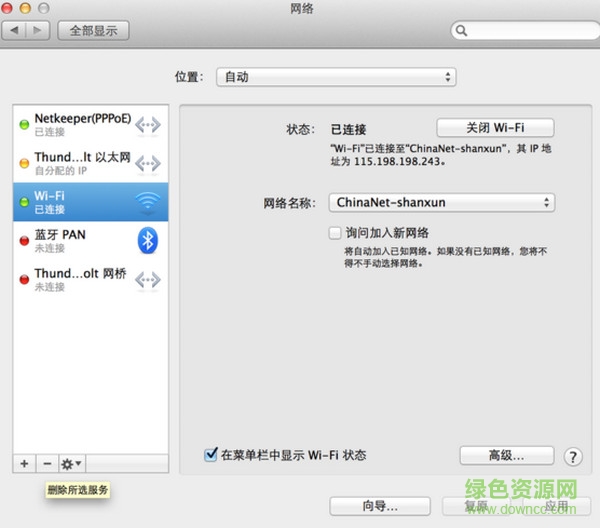Click the Wi-Fi signal icon in service list
Image resolution: width=600 pixels, height=528 pixels.
[x=148, y=202]
